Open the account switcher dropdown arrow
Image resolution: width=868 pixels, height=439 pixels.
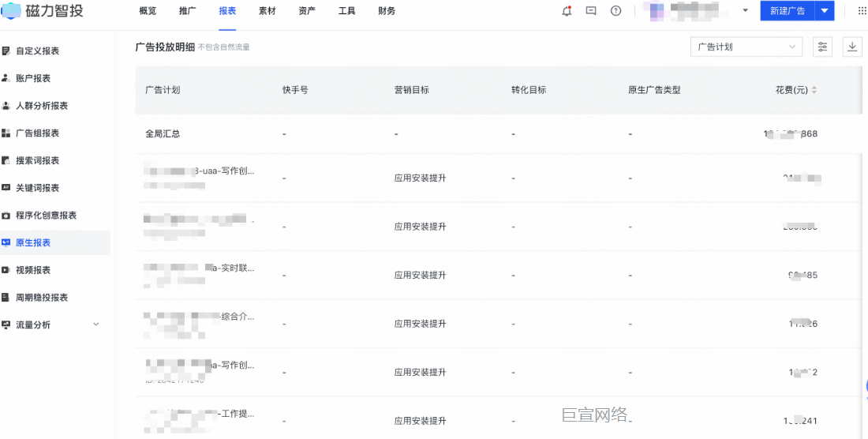coord(745,10)
